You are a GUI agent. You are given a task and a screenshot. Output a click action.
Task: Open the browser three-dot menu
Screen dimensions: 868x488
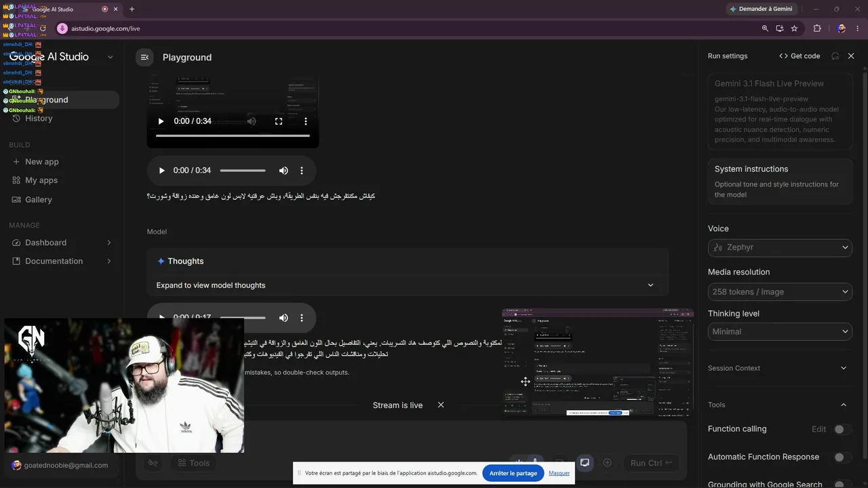click(858, 28)
